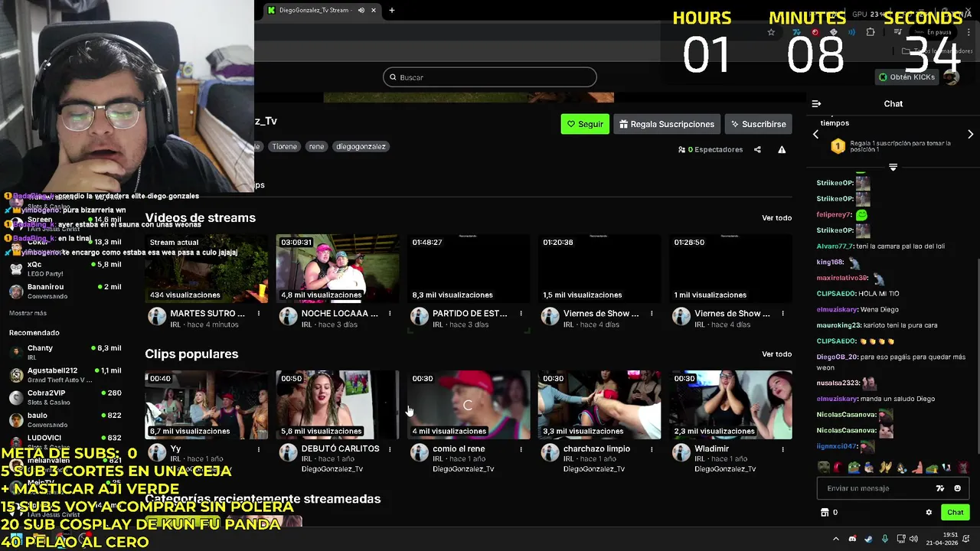The image size is (980, 551).
Task: Open 7TV emote menu in chat input
Action: (940, 488)
